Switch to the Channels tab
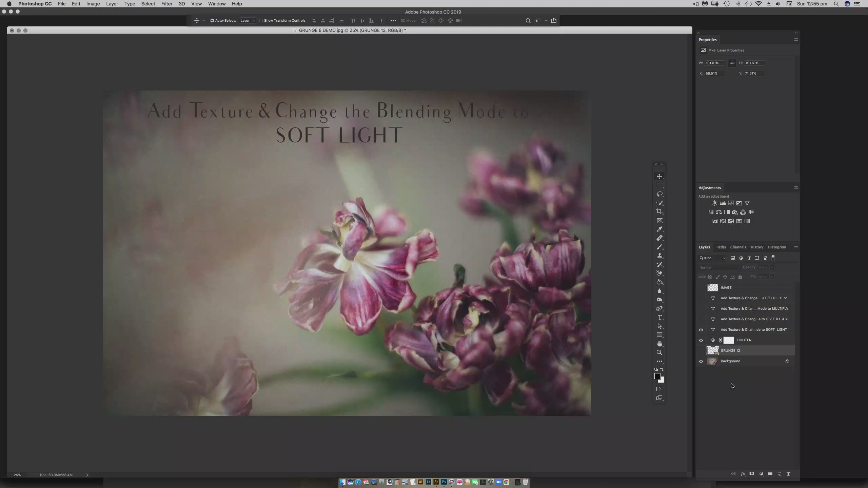Viewport: 868px width, 488px height. [x=738, y=247]
